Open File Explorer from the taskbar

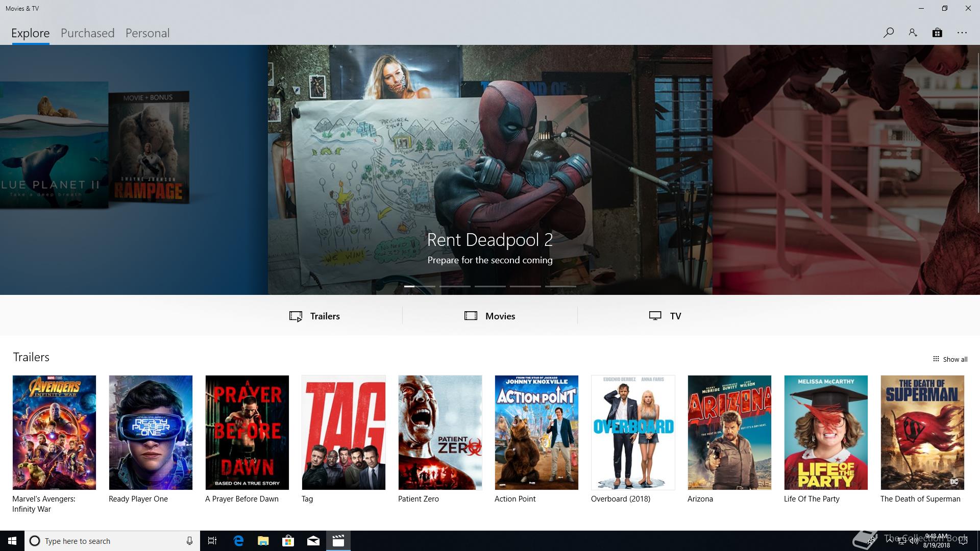click(x=263, y=541)
